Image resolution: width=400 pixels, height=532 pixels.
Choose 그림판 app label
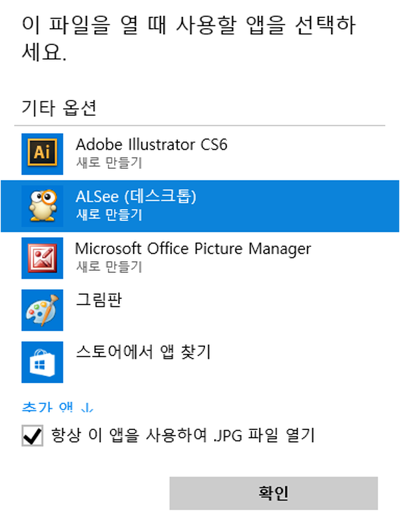[x=99, y=300]
